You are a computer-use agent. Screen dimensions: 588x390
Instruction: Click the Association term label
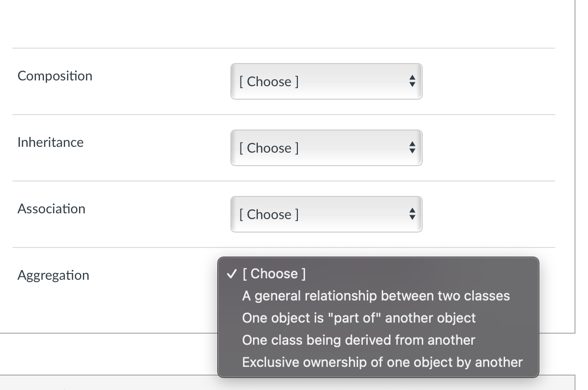pos(52,209)
